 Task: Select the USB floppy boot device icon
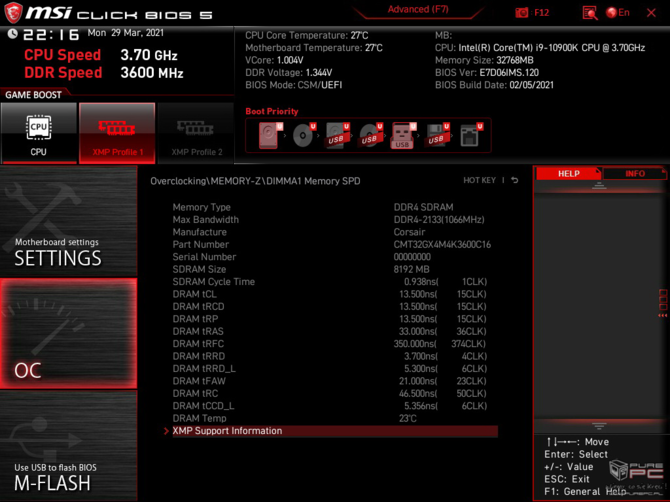(437, 135)
